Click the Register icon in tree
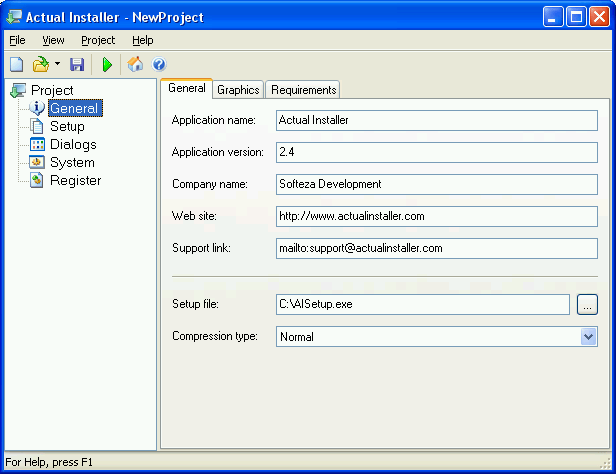 coord(37,180)
